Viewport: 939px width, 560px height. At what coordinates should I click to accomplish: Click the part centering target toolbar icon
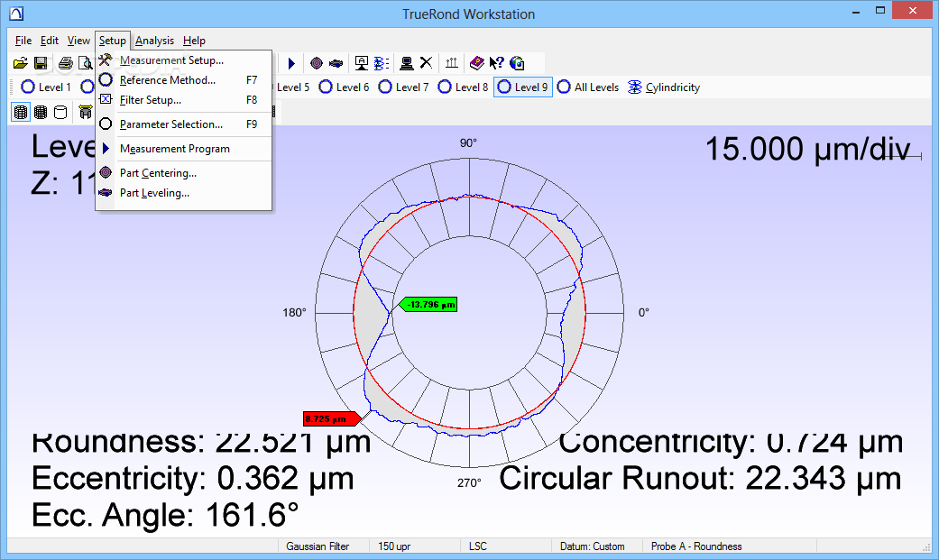pos(317,63)
